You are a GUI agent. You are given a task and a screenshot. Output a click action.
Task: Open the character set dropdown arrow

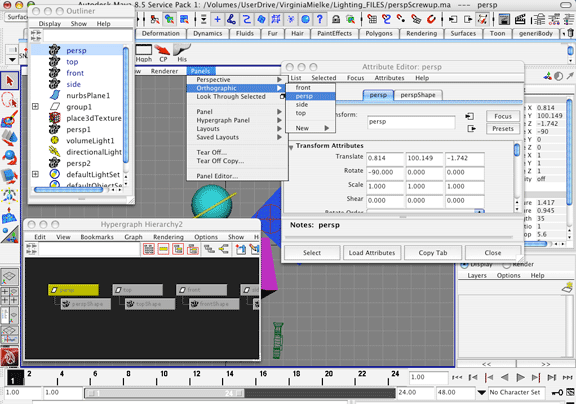point(481,393)
